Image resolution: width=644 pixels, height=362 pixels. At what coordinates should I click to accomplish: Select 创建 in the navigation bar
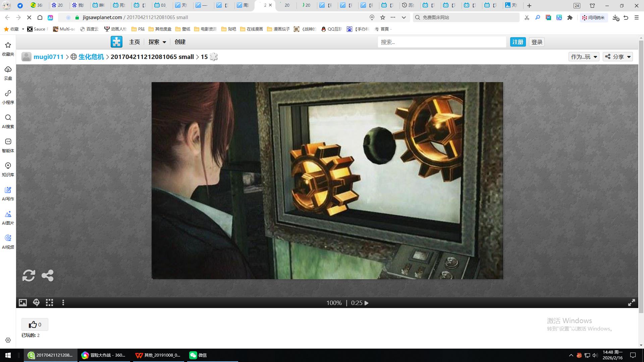[x=180, y=42]
